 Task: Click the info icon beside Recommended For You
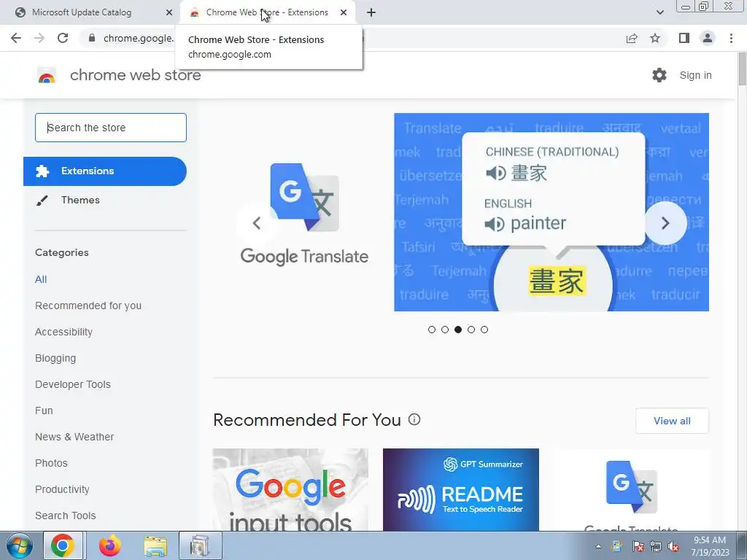pos(414,419)
